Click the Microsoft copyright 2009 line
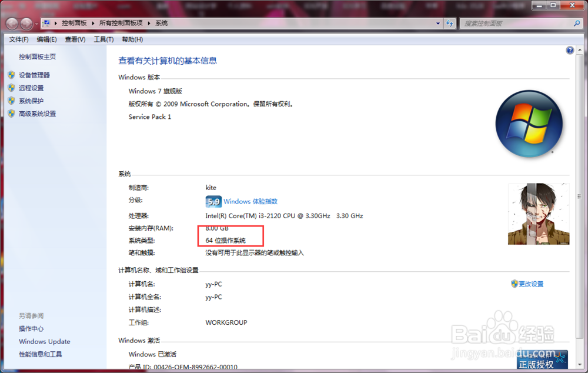 click(211, 104)
